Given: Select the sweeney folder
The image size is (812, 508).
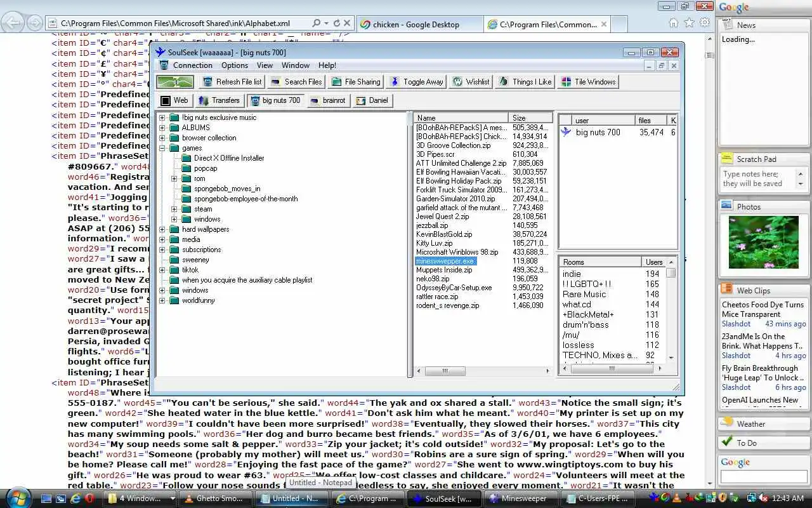Looking at the screenshot, I should (x=195, y=260).
